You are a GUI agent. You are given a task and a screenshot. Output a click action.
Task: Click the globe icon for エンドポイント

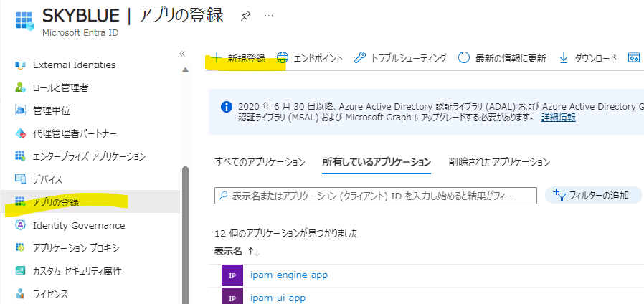tap(282, 58)
